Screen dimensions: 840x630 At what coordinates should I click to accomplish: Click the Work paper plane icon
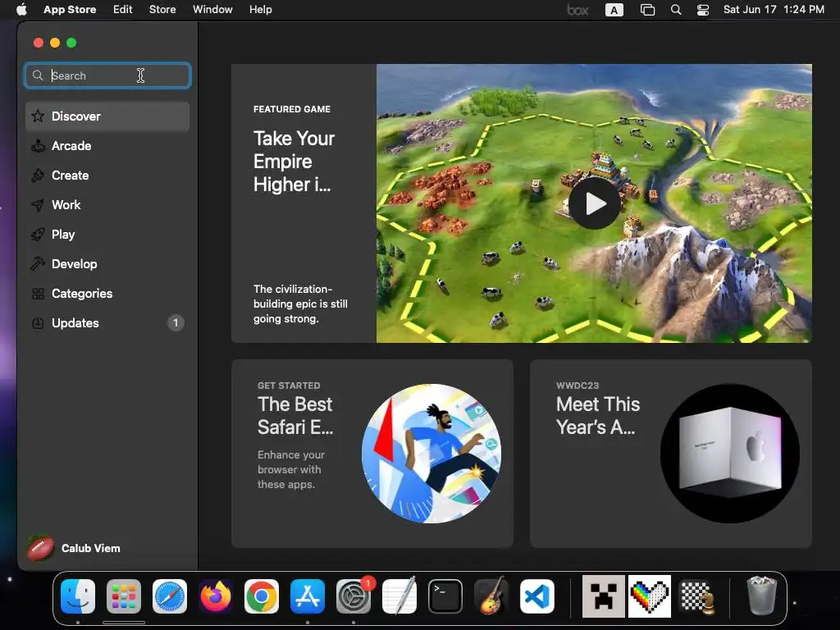pos(38,204)
